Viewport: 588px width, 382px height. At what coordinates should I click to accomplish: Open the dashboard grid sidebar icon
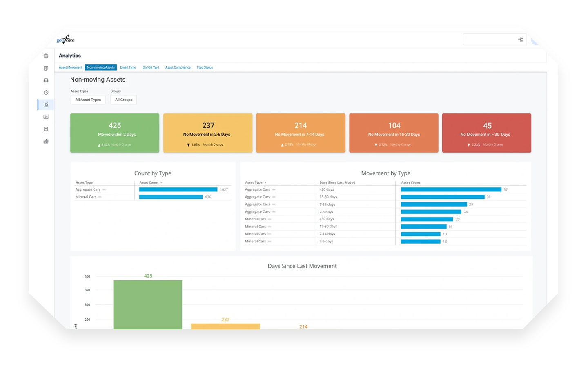[46, 117]
